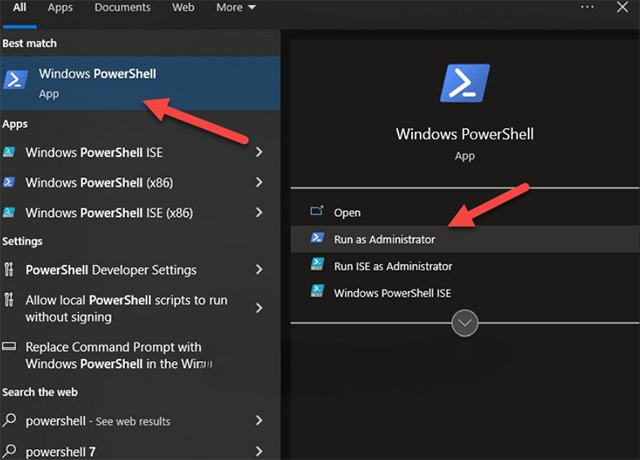Open Replace Command Prompt with Windows PowerShell setting
The image size is (640, 460).
(x=140, y=355)
